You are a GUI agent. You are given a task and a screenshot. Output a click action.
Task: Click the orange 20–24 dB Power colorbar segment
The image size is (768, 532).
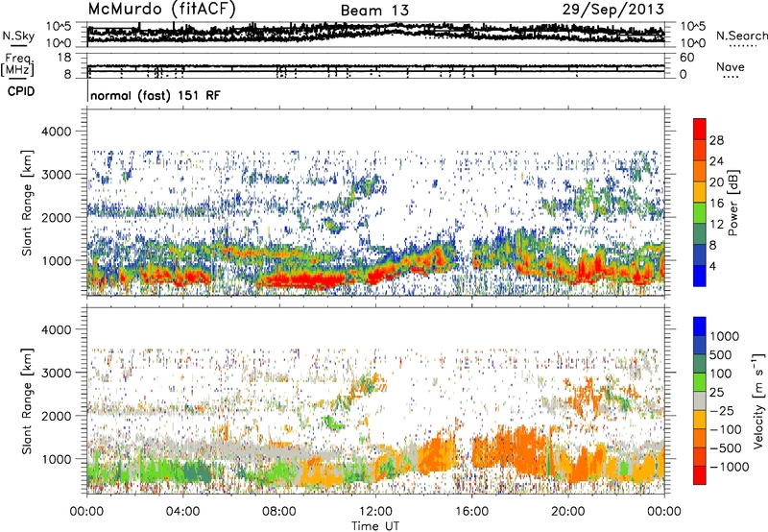click(700, 171)
